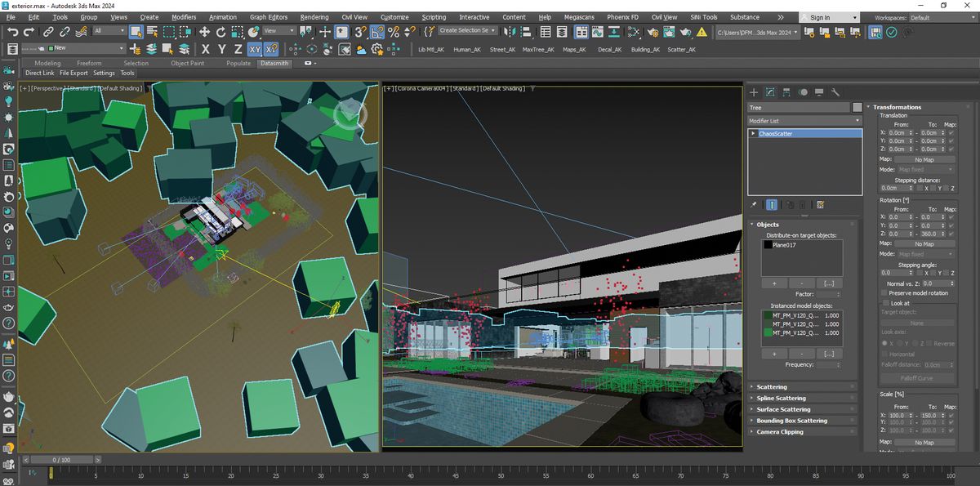This screenshot has width=980, height=486.
Task: Enable Preserve model rotation
Action: [884, 293]
